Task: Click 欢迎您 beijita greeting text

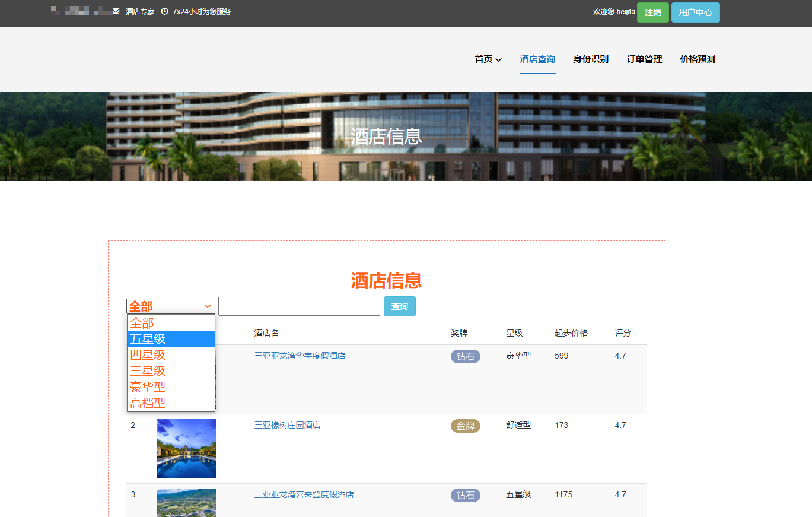Action: [614, 12]
